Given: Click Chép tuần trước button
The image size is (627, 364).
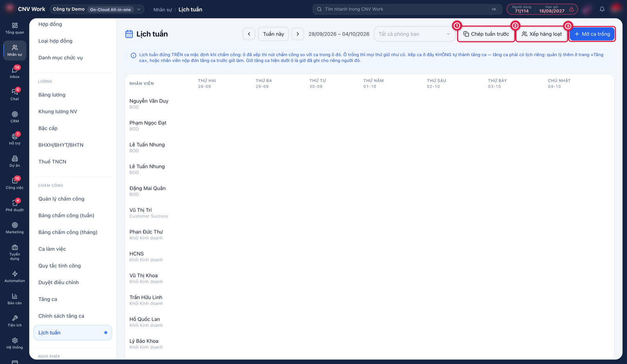Looking at the screenshot, I should click(x=486, y=34).
